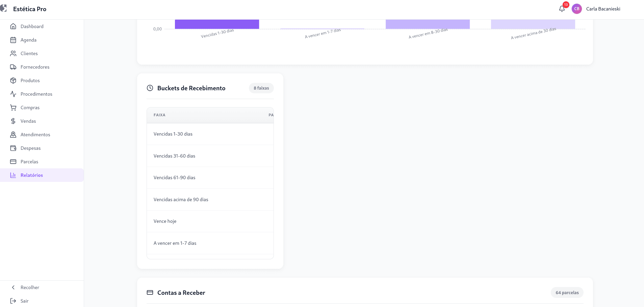Viewport: 644px width, 307px height.
Task: Click the Compras shopping cart icon
Action: [13, 108]
